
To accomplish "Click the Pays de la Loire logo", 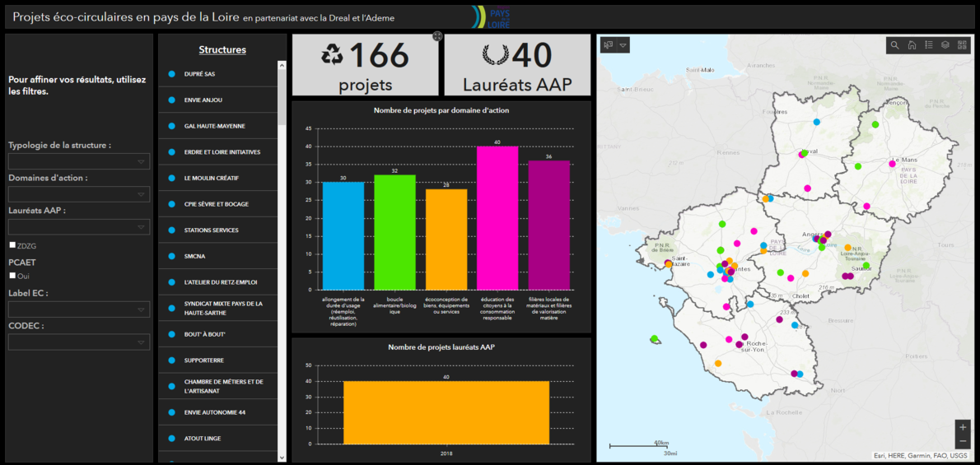I will tap(491, 17).
